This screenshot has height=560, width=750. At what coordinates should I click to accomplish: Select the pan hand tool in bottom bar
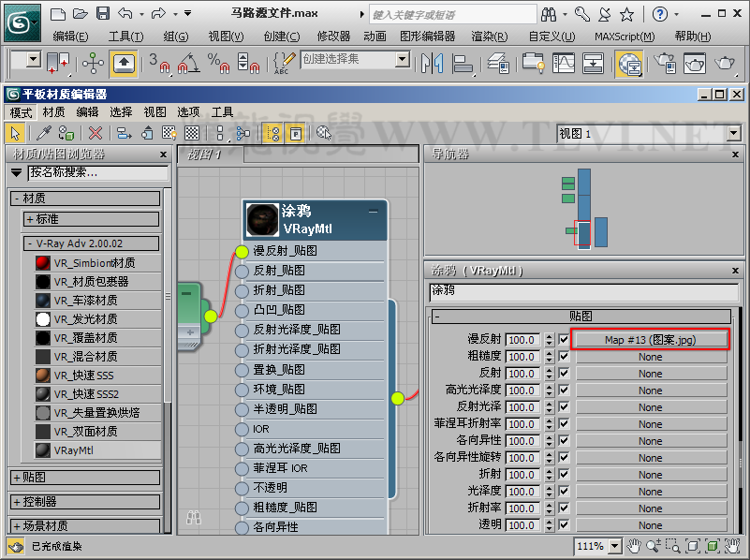pos(634,546)
